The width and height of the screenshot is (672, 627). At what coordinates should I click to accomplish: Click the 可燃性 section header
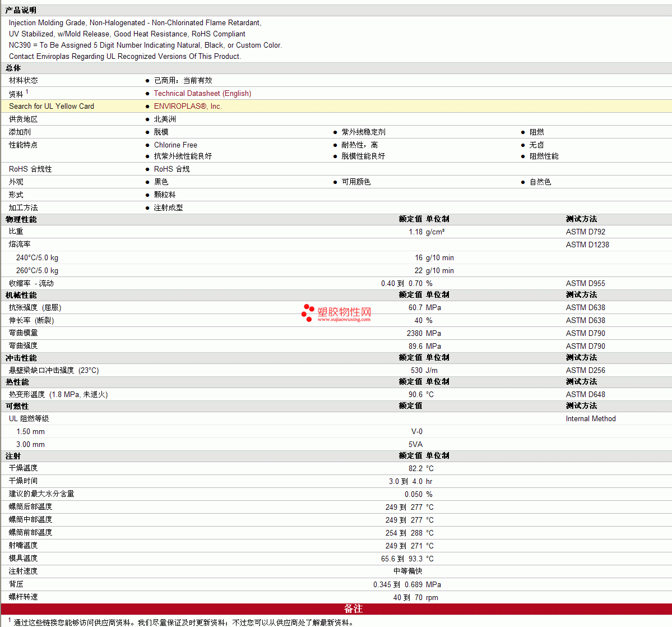coord(17,406)
